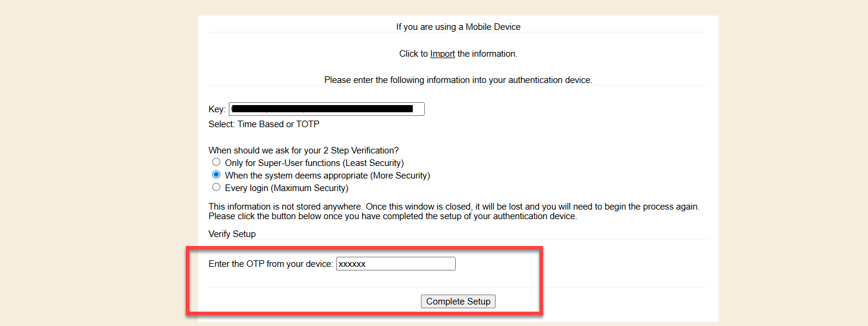Click the Verify Setup section heading
This screenshot has width=868, height=326.
coord(232,234)
